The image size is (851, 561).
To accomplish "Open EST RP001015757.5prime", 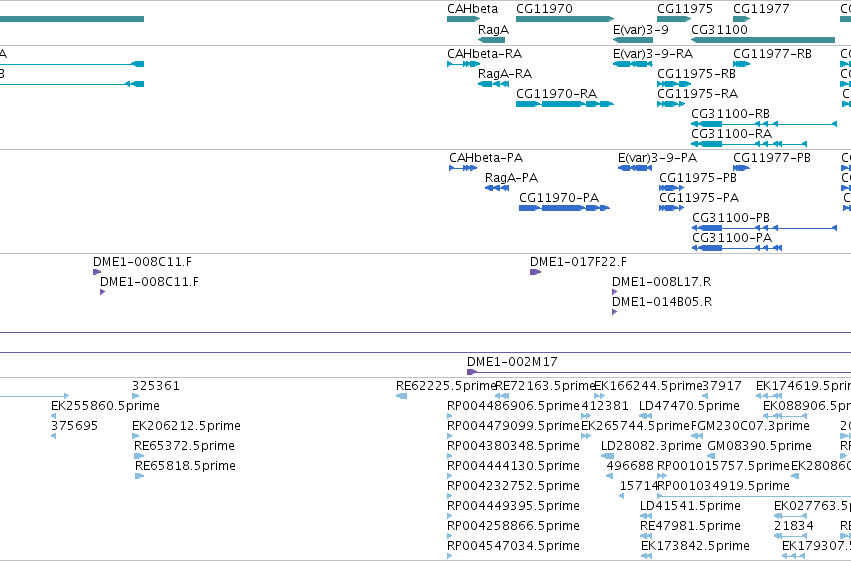I will pos(662,476).
